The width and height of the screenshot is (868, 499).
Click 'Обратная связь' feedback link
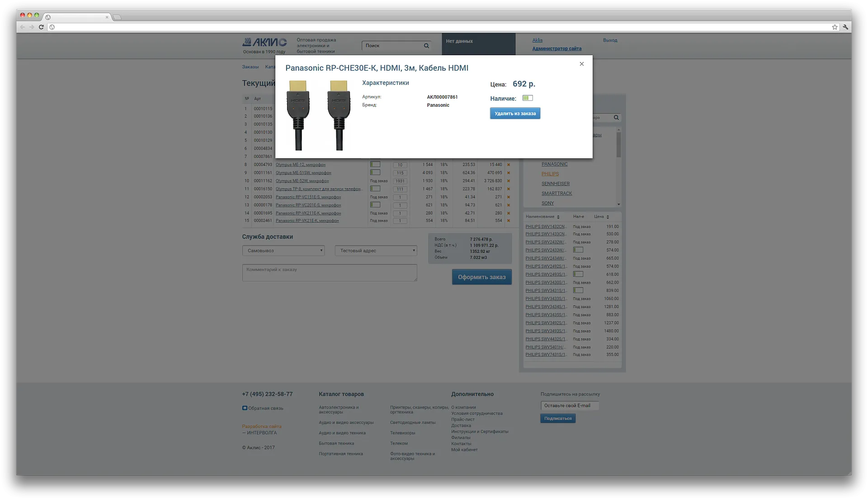[x=266, y=409]
